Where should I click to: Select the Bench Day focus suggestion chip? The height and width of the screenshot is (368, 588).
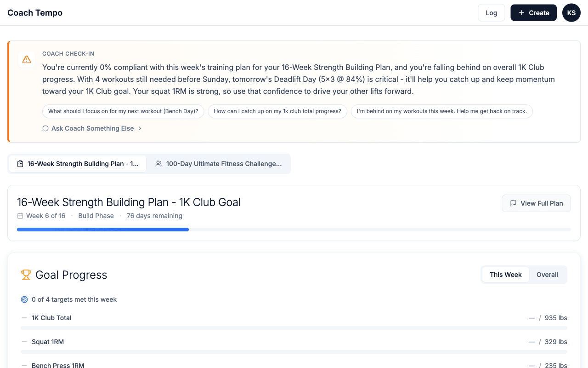coord(123,111)
